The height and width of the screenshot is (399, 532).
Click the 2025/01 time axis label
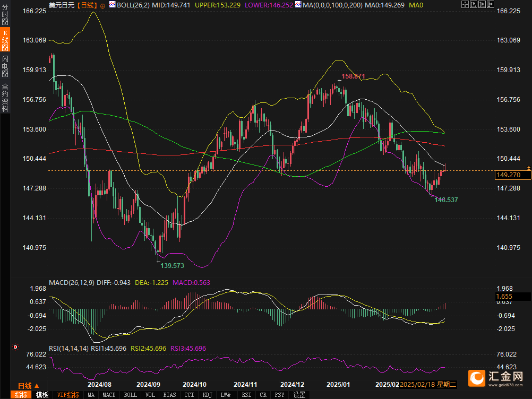tap(338, 385)
